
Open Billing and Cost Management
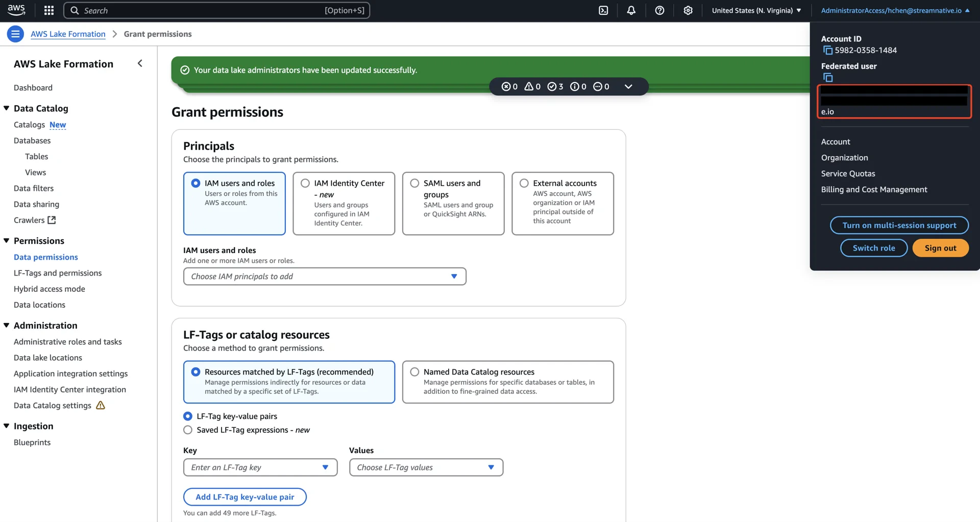click(874, 189)
